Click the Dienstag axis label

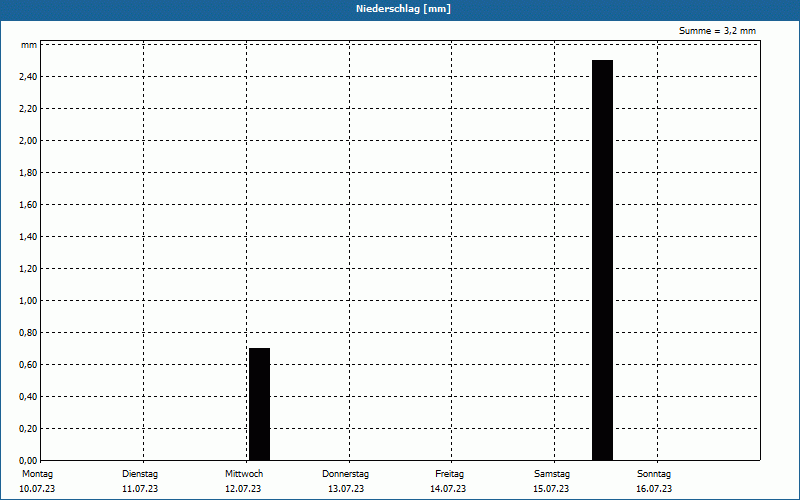click(140, 474)
